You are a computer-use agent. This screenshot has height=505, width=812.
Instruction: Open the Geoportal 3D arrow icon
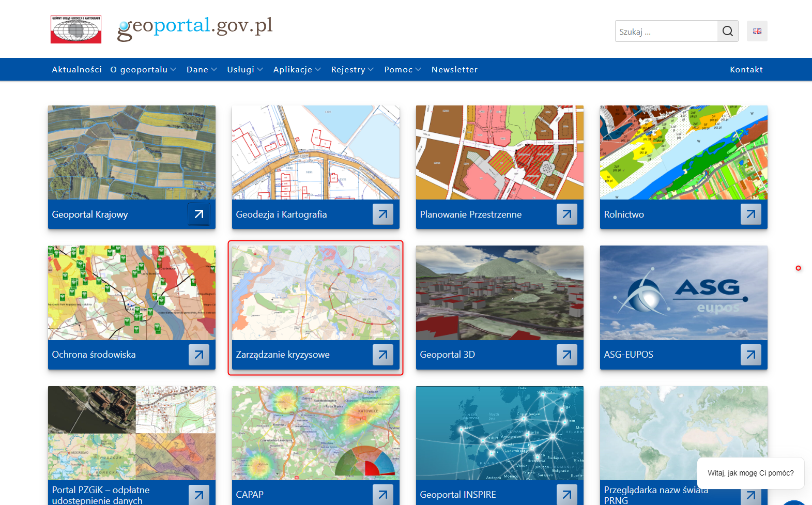point(567,355)
